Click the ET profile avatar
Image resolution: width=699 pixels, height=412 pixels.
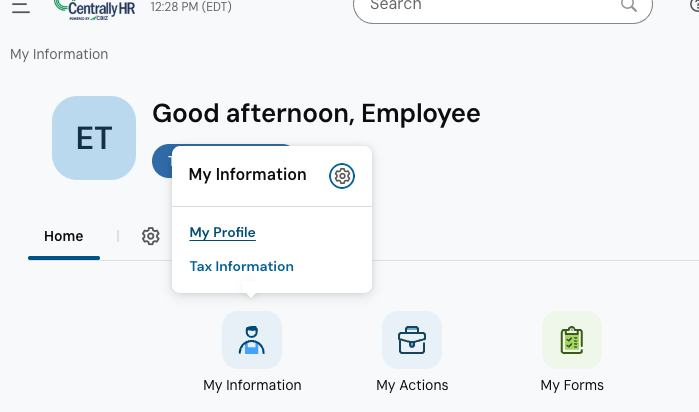(x=94, y=138)
